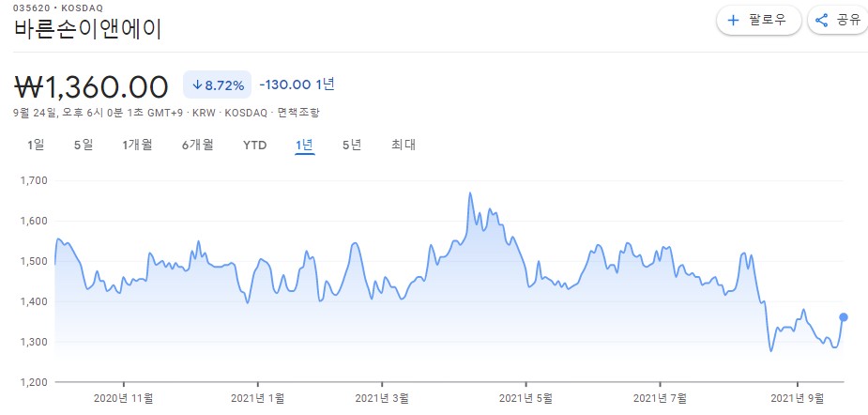
Task: Select the 5년 range tab
Action: [x=352, y=146]
